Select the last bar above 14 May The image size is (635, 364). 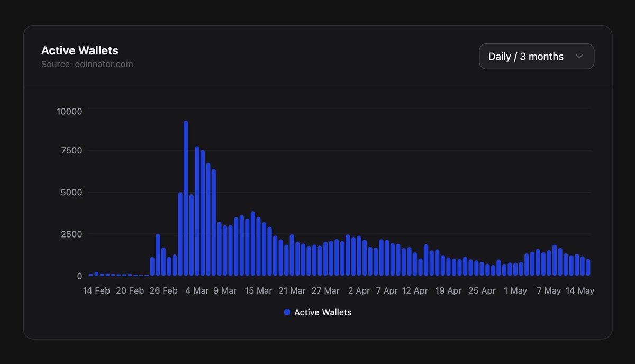(588, 268)
